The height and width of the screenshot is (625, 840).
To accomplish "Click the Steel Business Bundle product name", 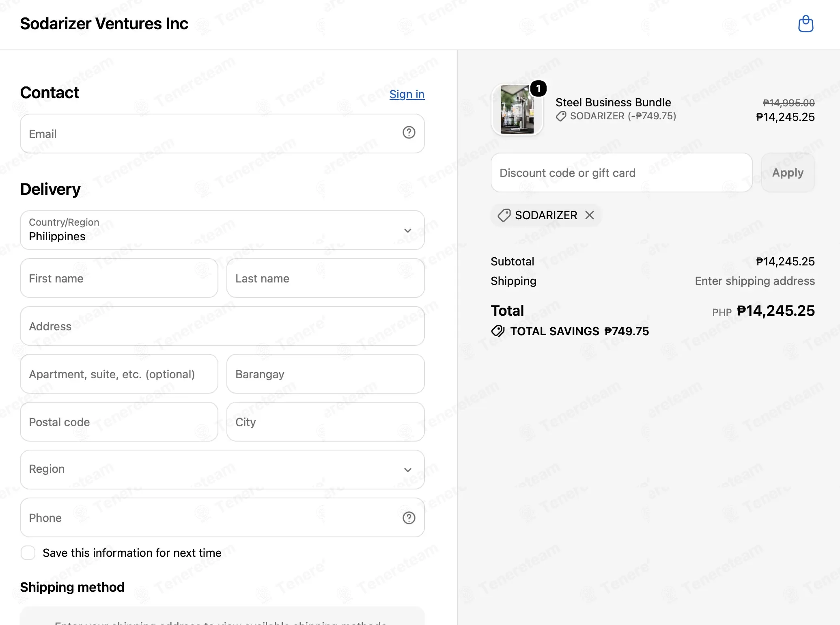I will [613, 102].
